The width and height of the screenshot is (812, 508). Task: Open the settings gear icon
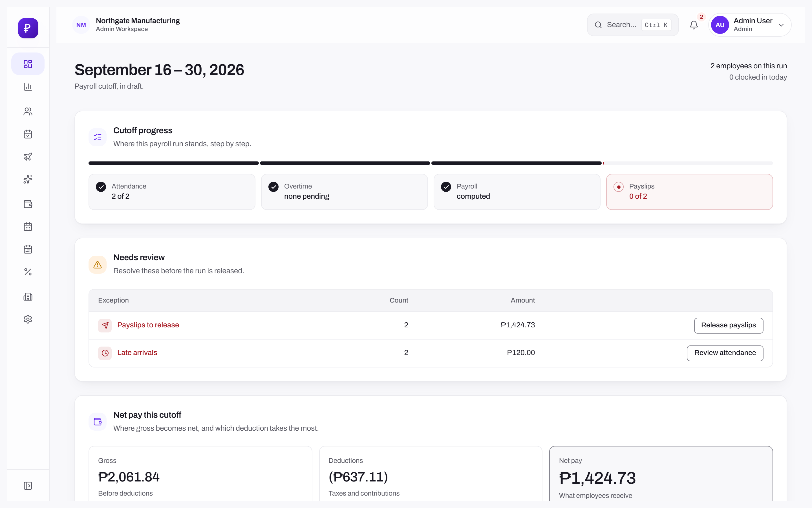[28, 319]
